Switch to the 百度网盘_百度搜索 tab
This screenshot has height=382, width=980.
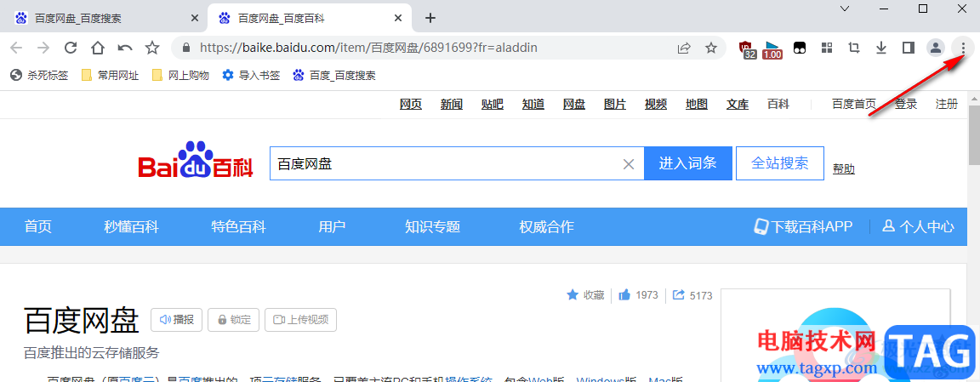point(103,18)
